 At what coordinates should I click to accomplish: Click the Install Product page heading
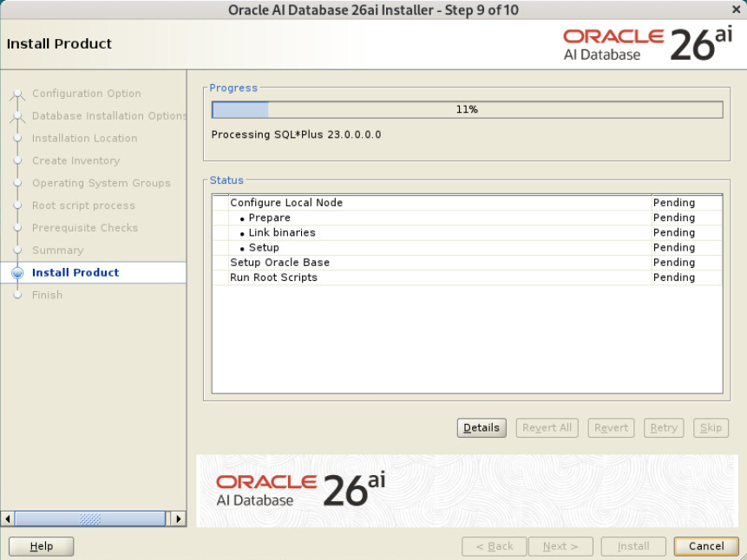(59, 44)
